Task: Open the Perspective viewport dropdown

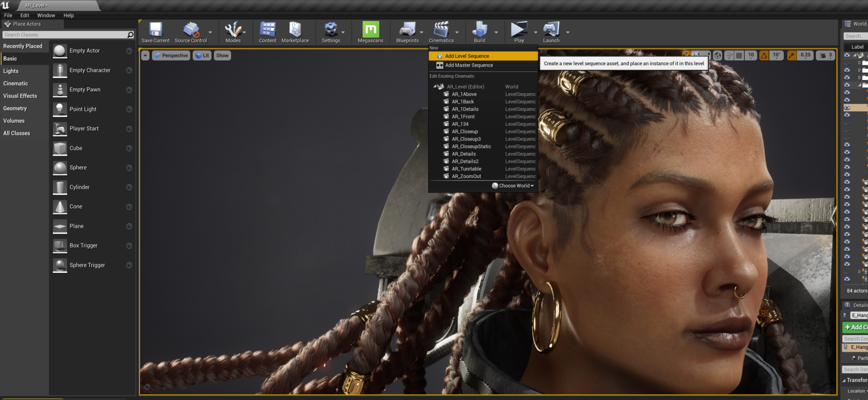Action: pyautogui.click(x=171, y=55)
